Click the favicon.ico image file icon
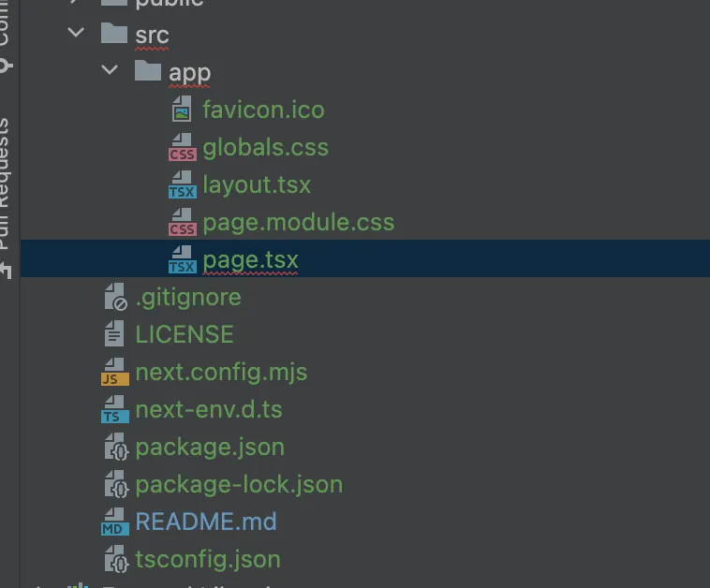The image size is (710, 588). click(182, 109)
